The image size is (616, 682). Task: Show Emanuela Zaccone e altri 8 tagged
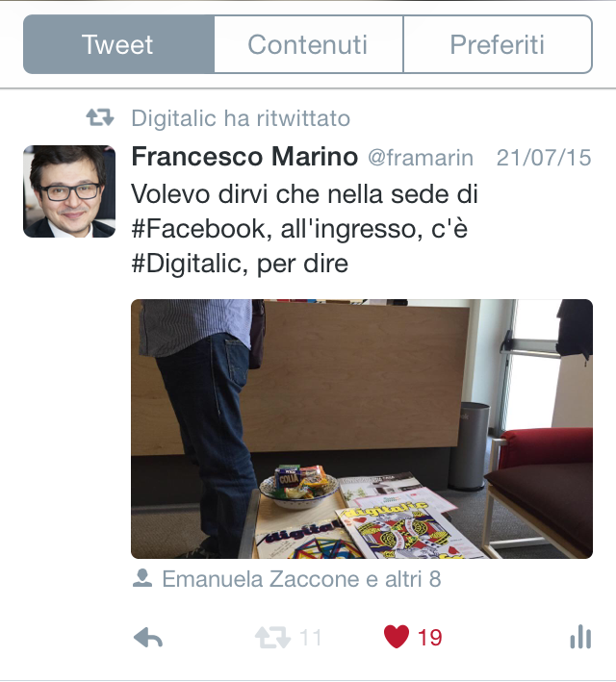(x=301, y=579)
